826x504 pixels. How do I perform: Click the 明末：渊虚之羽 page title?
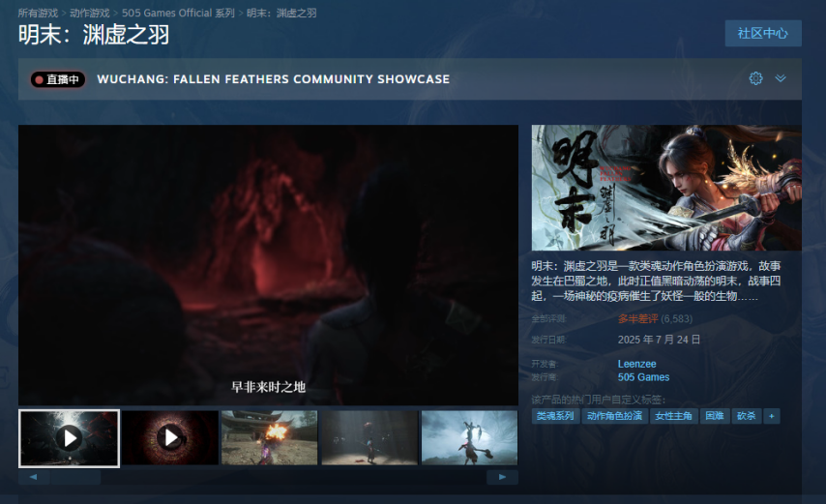(94, 35)
